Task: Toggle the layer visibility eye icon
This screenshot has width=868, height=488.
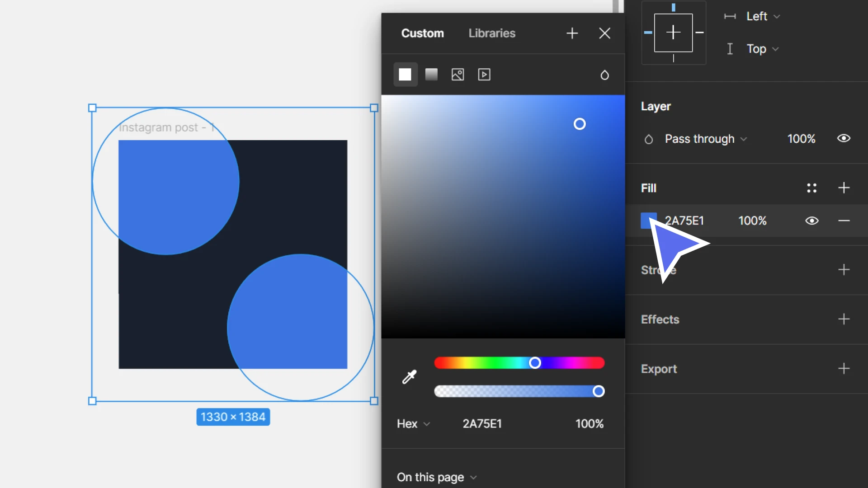Action: (844, 138)
